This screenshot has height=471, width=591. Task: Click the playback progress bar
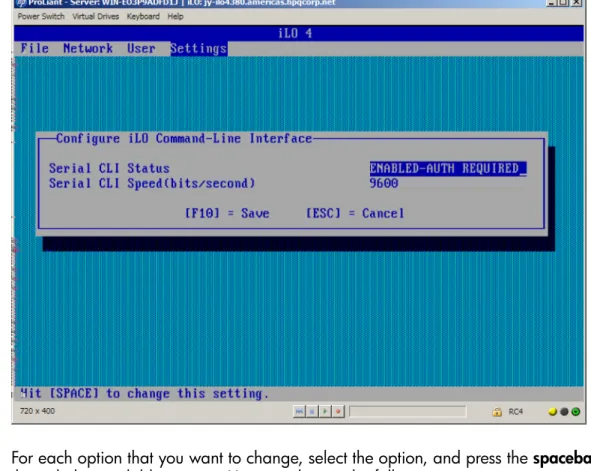[x=407, y=411]
